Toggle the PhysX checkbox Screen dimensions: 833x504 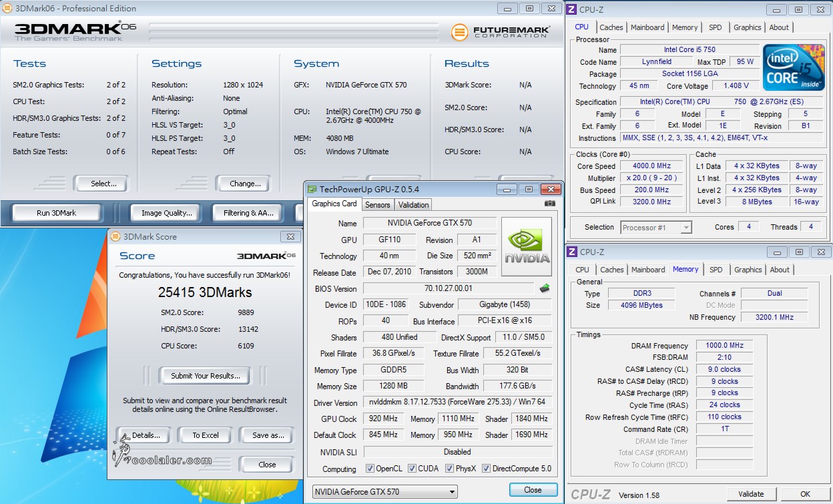(449, 469)
